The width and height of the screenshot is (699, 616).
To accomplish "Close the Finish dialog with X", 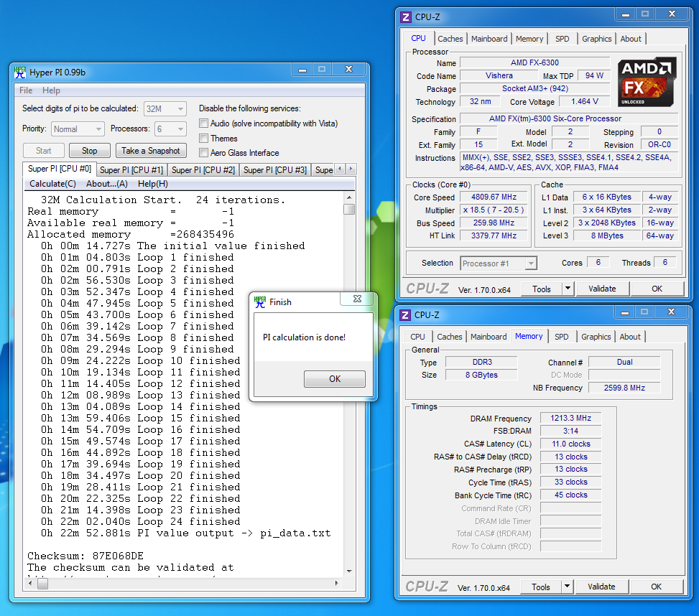I will pos(357,299).
